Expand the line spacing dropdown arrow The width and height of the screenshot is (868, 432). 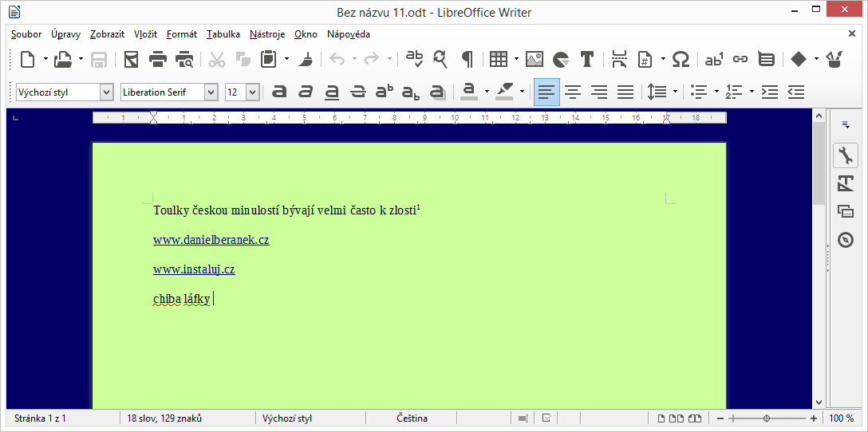coord(675,92)
